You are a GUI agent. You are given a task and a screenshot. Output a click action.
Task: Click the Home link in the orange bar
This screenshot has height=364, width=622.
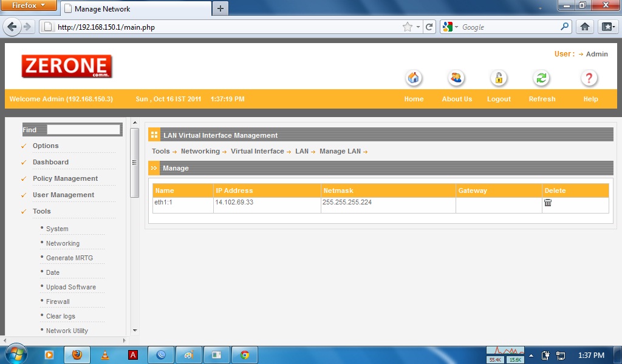(x=414, y=99)
